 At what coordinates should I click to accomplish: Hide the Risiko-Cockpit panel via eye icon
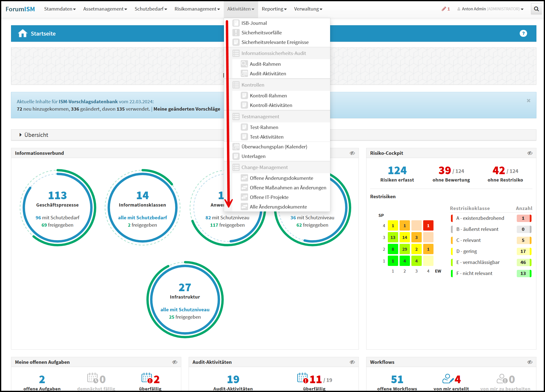[x=530, y=153]
